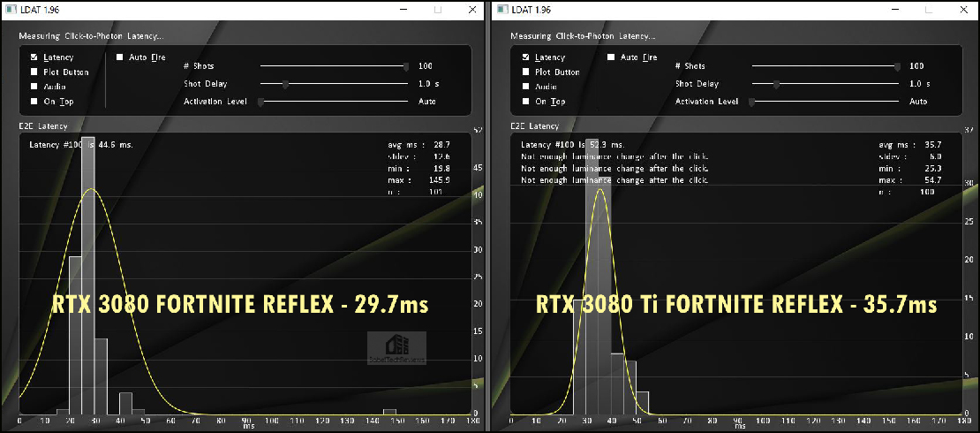Enable Audio checkbox in right LDAT window
Image resolution: width=980 pixels, height=433 pixels.
pyautogui.click(x=525, y=87)
